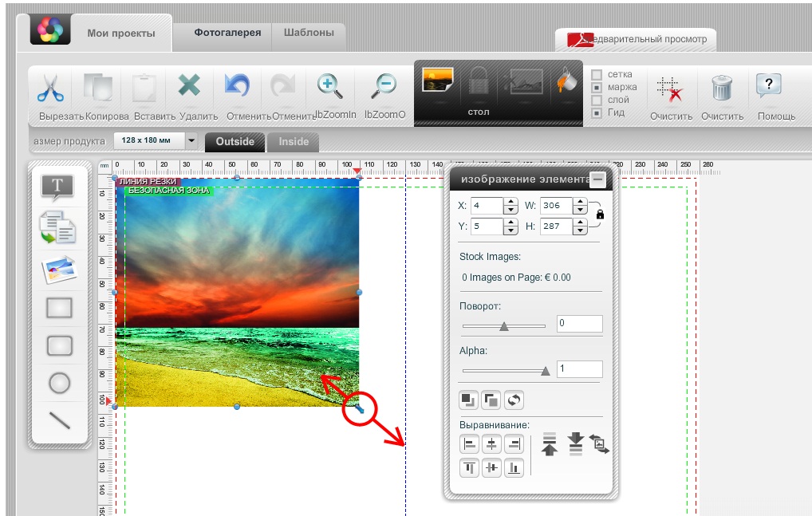The image size is (812, 516).
Task: Select the line drawing tool
Action: 60,420
